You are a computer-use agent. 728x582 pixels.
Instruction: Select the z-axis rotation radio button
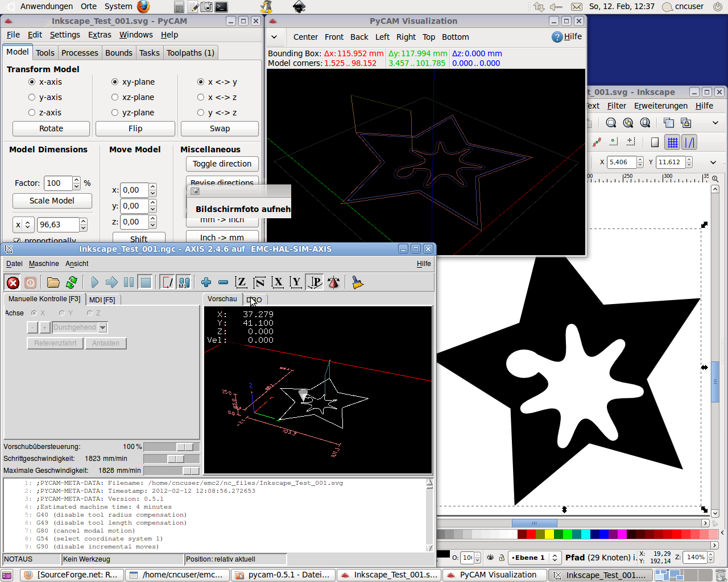(32, 113)
